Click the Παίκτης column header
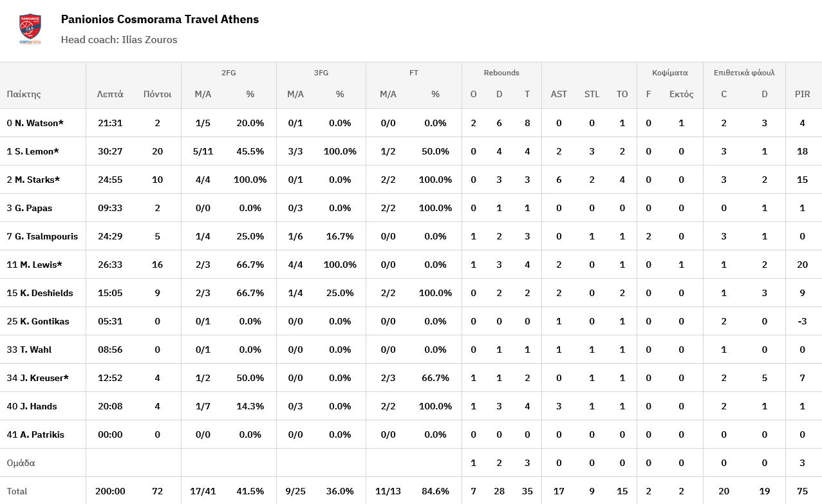The height and width of the screenshot is (504, 822). tap(24, 94)
